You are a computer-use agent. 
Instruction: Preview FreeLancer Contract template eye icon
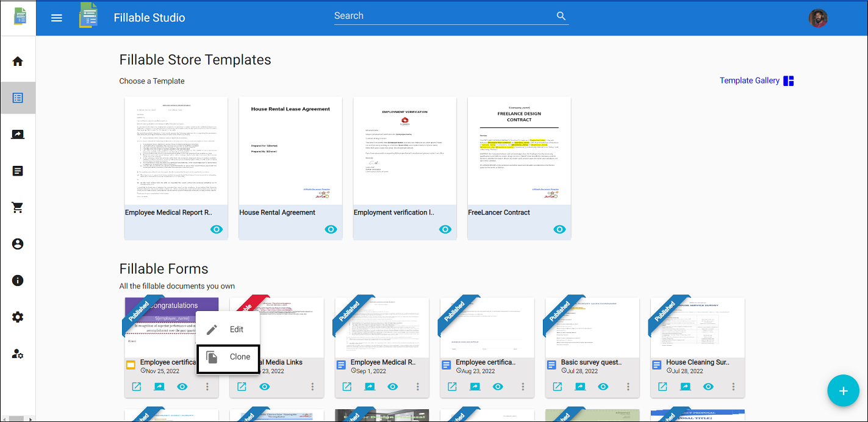[x=559, y=229]
